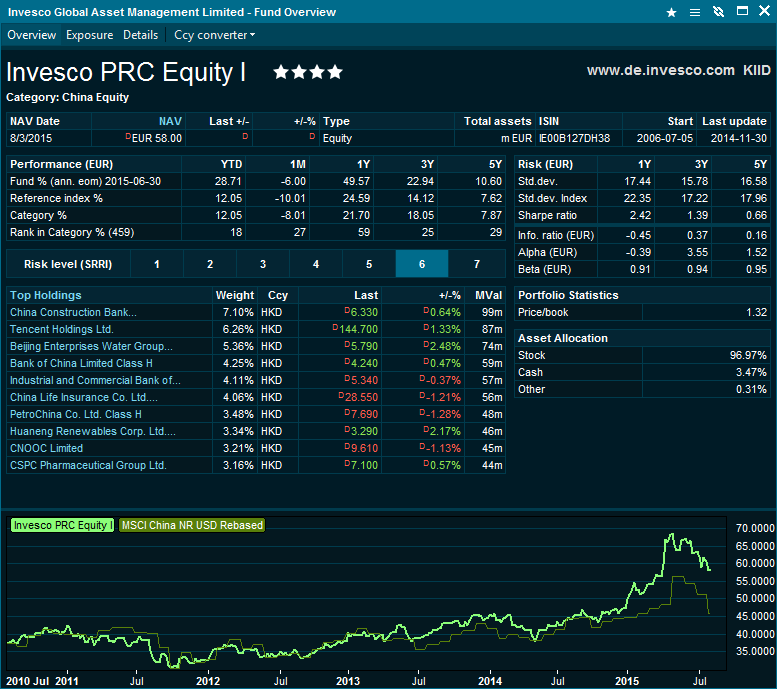Click the NAV column header link
Viewport: 777px width, 689px height.
[x=170, y=121]
